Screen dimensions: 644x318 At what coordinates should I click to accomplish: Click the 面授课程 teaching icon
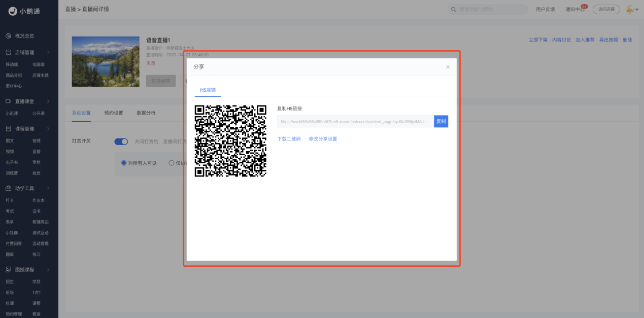[x=9, y=269]
